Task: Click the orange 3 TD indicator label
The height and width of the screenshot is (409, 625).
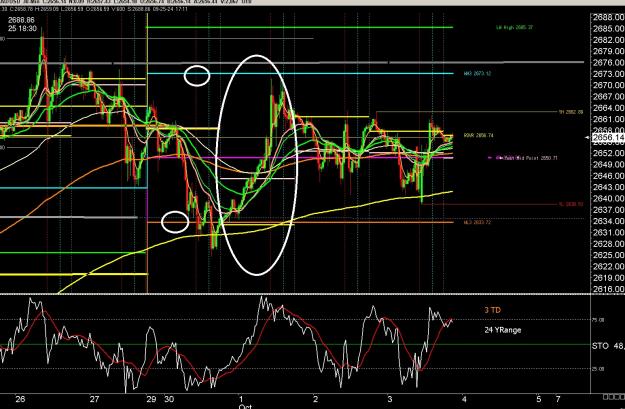Action: click(x=493, y=310)
